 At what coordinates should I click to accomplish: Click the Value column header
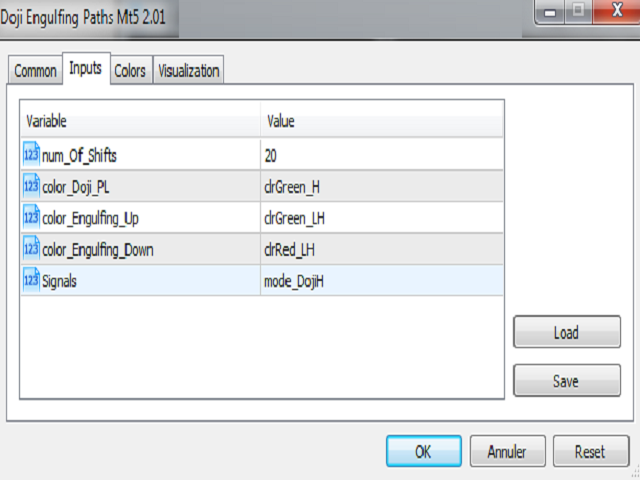point(382,121)
